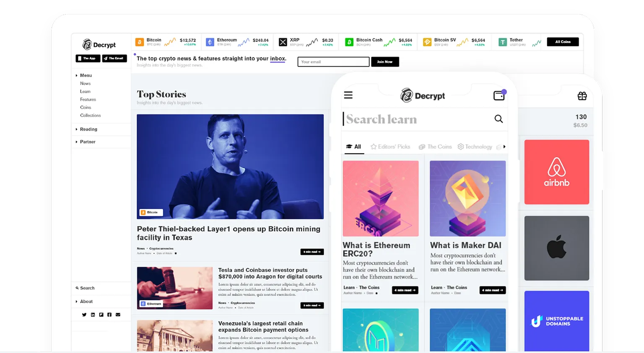Click the Bitcoin coin icon in the ticker

tap(140, 42)
